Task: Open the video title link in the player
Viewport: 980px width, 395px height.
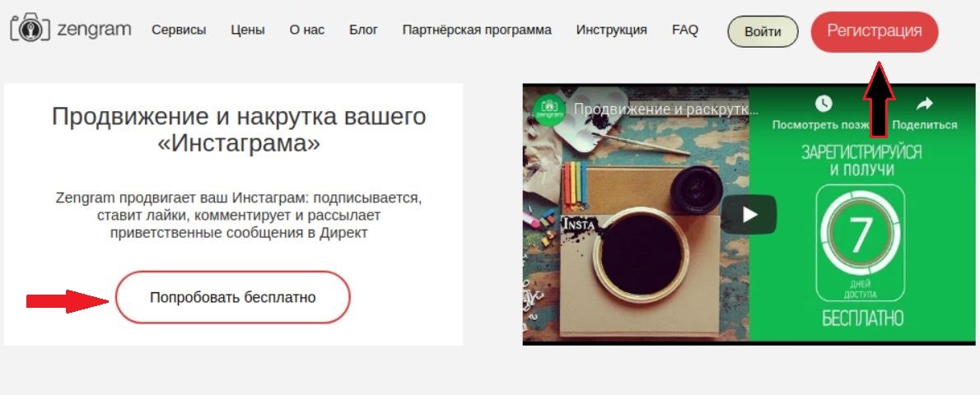Action: [x=666, y=109]
